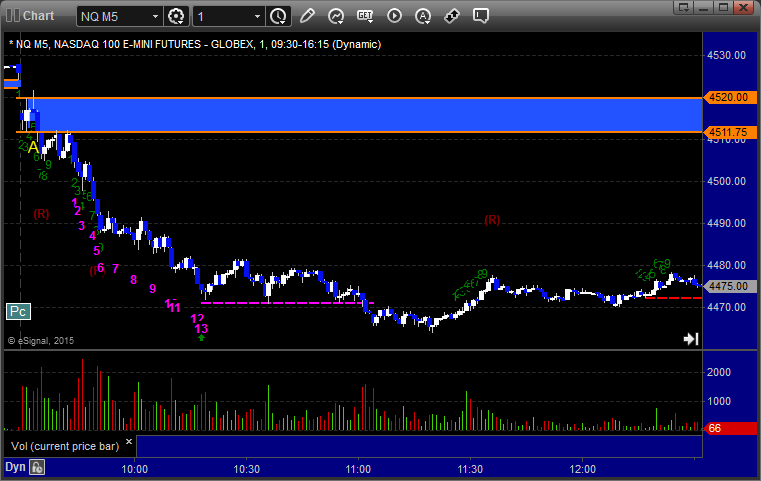This screenshot has height=481, width=761.
Task: Click the 4520.00 orange price label
Action: tap(729, 97)
